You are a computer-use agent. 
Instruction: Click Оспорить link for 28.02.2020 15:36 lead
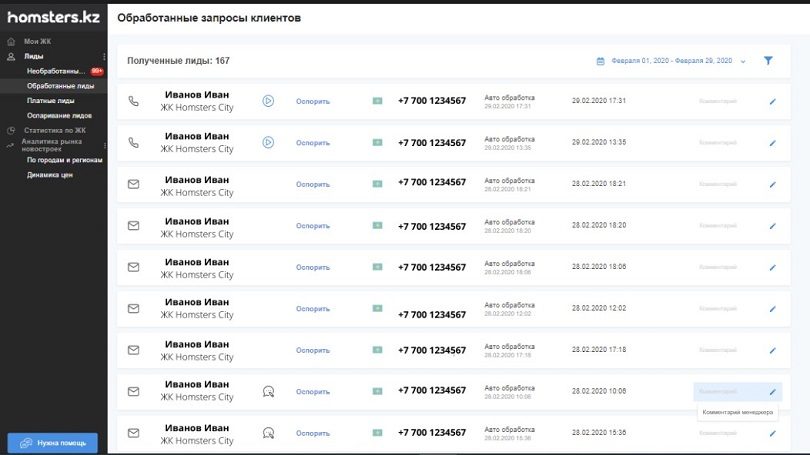[313, 433]
